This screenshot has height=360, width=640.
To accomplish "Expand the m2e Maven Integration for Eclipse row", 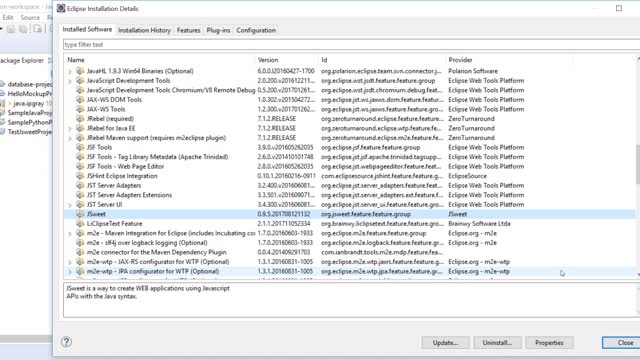I will [x=70, y=233].
